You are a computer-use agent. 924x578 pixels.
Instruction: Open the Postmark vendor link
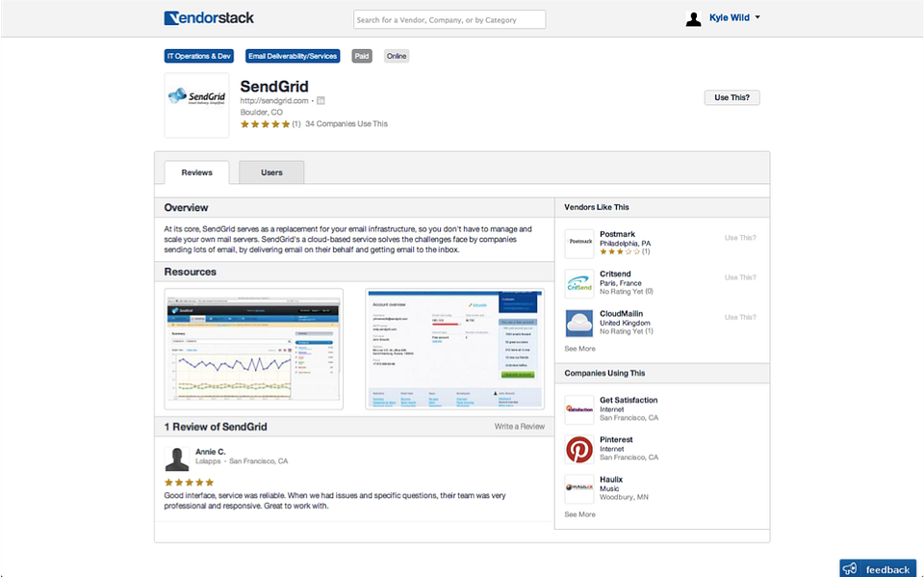[x=617, y=234]
